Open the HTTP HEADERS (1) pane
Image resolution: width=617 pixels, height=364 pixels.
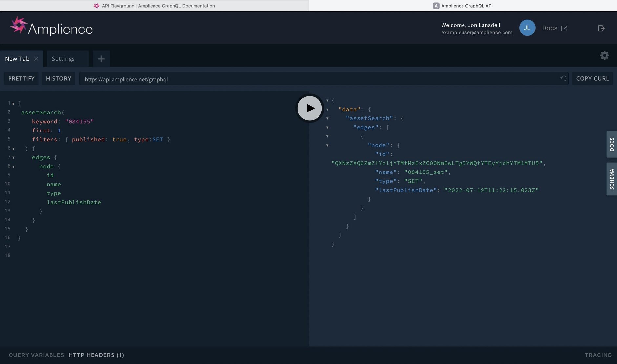96,355
